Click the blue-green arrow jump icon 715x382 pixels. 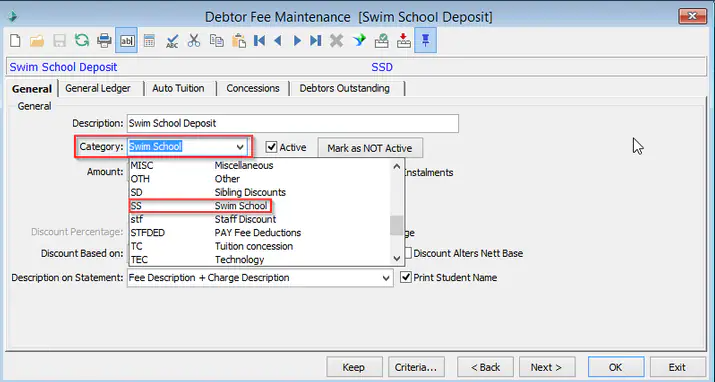[359, 41]
